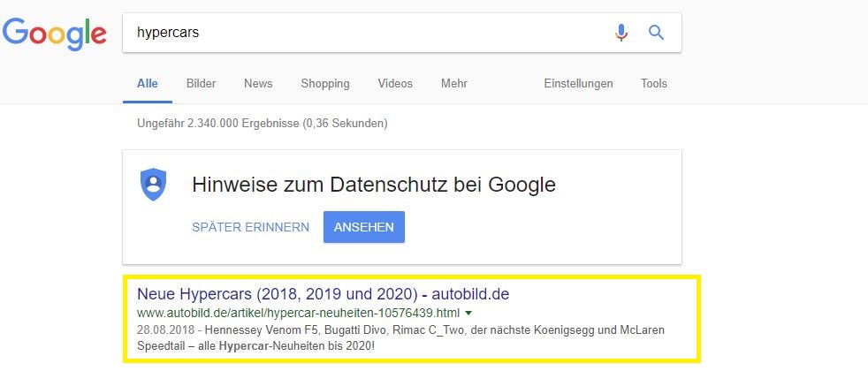Click SPÄTER ERINNERN link

[x=251, y=227]
